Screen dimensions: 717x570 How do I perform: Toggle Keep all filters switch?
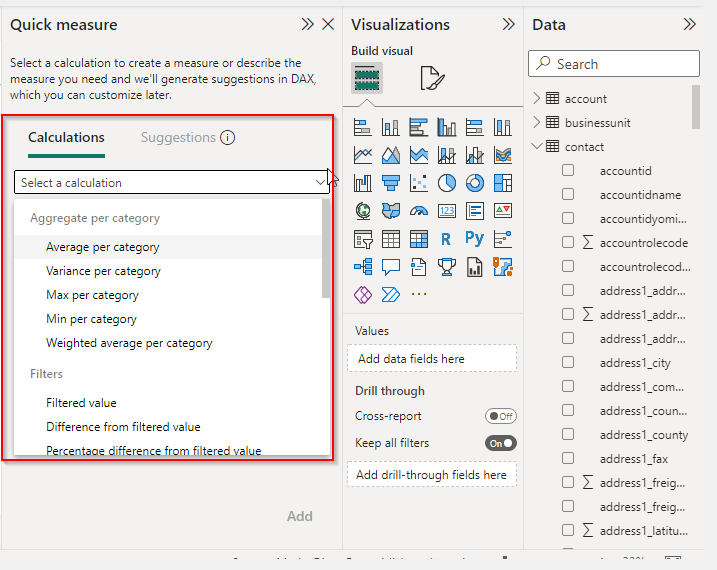500,443
